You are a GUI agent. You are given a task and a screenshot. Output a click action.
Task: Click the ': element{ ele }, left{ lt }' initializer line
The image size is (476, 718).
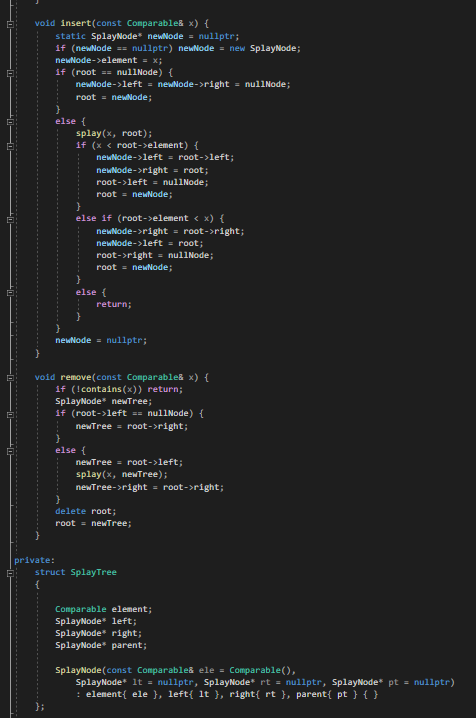[x=150, y=694]
